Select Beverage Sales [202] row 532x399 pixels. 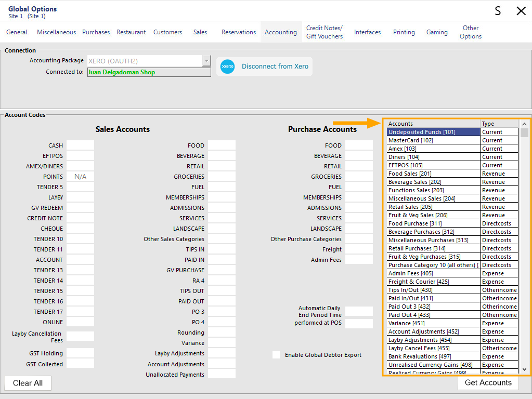click(x=452, y=182)
